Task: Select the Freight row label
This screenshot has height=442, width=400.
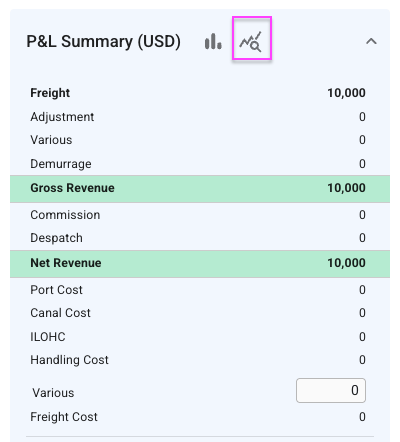Action: pyautogui.click(x=50, y=93)
